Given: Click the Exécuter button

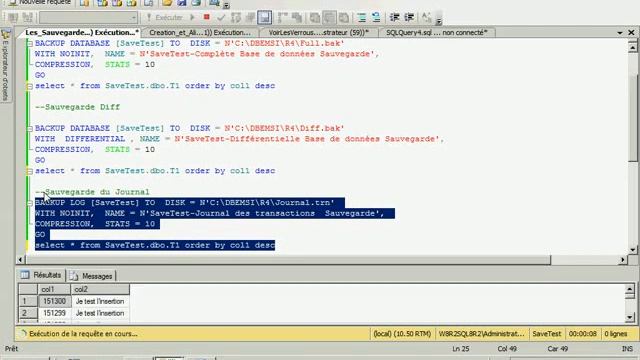Looking at the screenshot, I should (164, 18).
